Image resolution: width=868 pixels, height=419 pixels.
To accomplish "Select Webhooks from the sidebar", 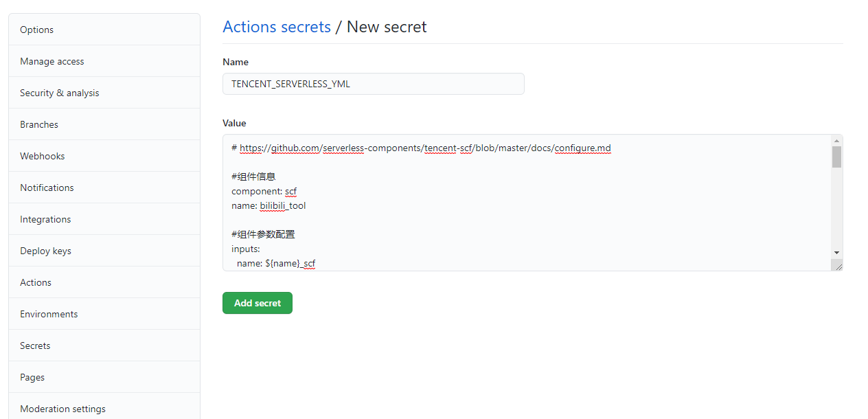I will click(x=42, y=155).
